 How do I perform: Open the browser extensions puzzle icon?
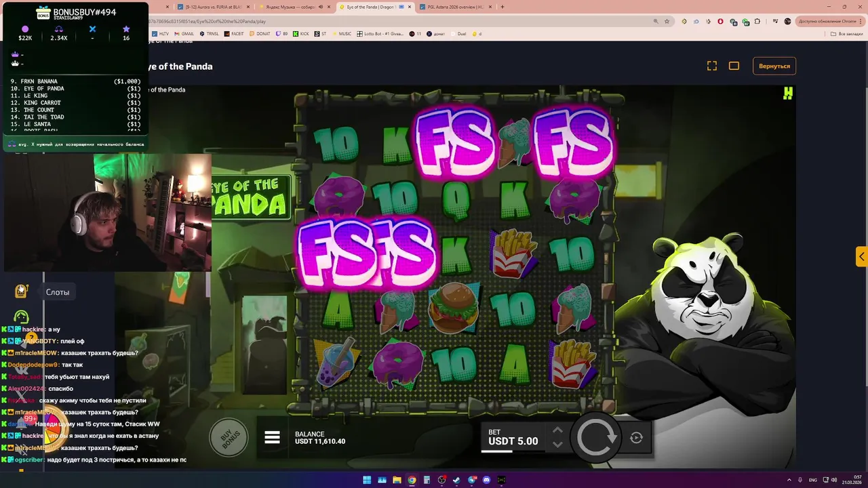pyautogui.click(x=757, y=22)
